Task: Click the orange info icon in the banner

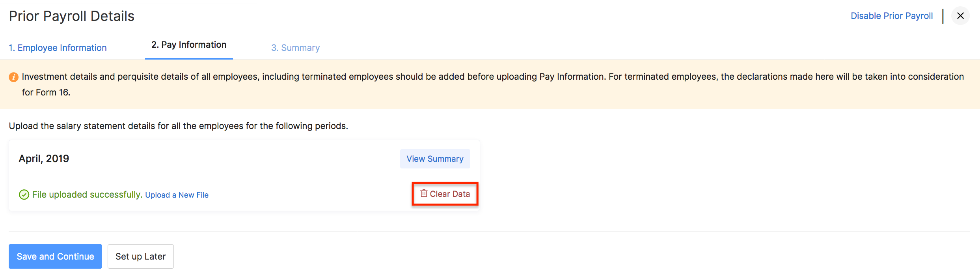Action: (13, 77)
